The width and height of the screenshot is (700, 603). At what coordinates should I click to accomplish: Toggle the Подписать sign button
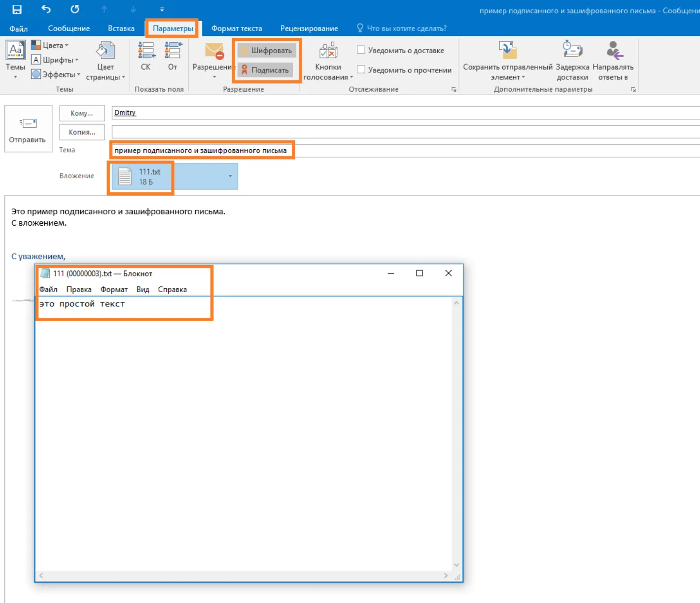coord(265,70)
